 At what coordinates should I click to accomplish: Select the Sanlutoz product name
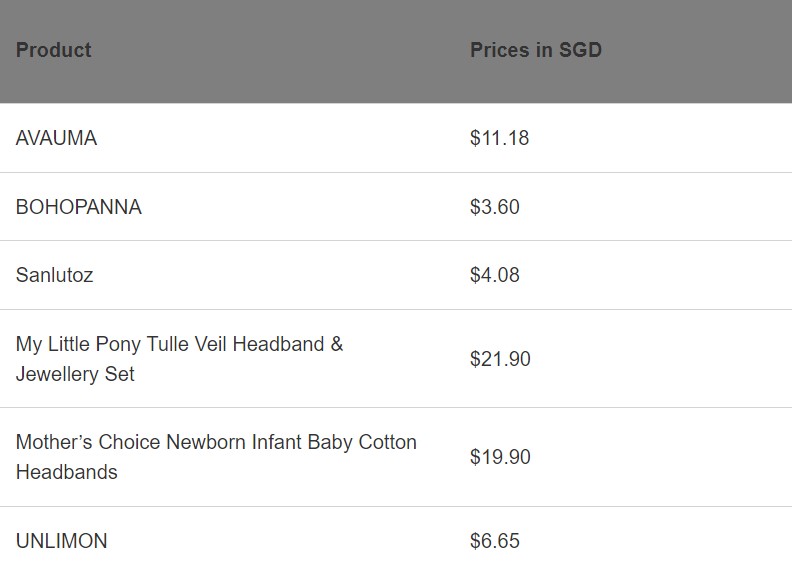point(55,275)
